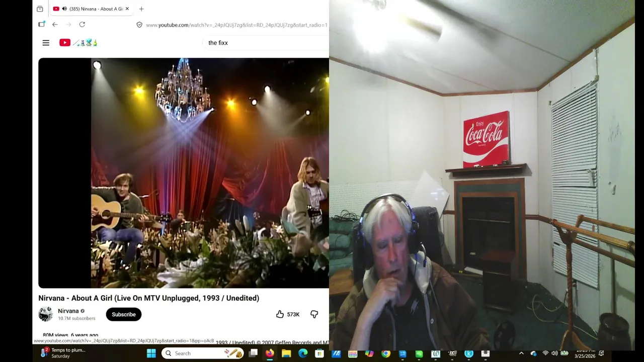Open the Firefox View icon left of the tab
644x362 pixels.
click(x=40, y=9)
